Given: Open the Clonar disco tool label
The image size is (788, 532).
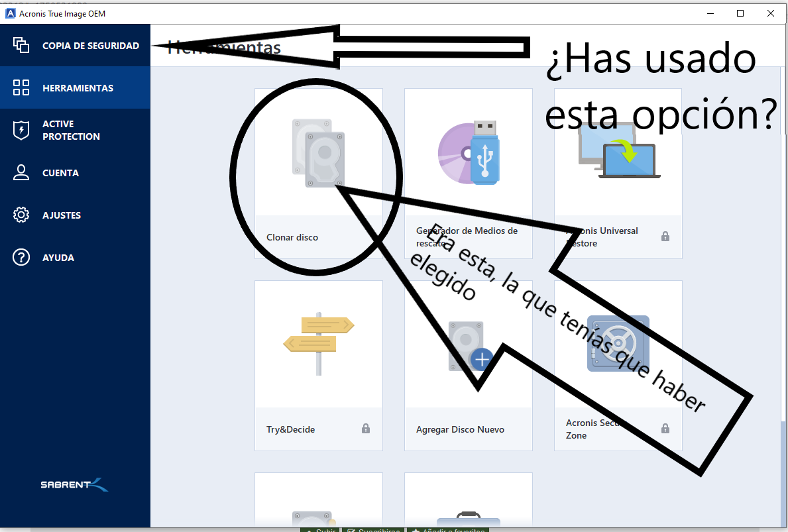Looking at the screenshot, I should coord(292,237).
